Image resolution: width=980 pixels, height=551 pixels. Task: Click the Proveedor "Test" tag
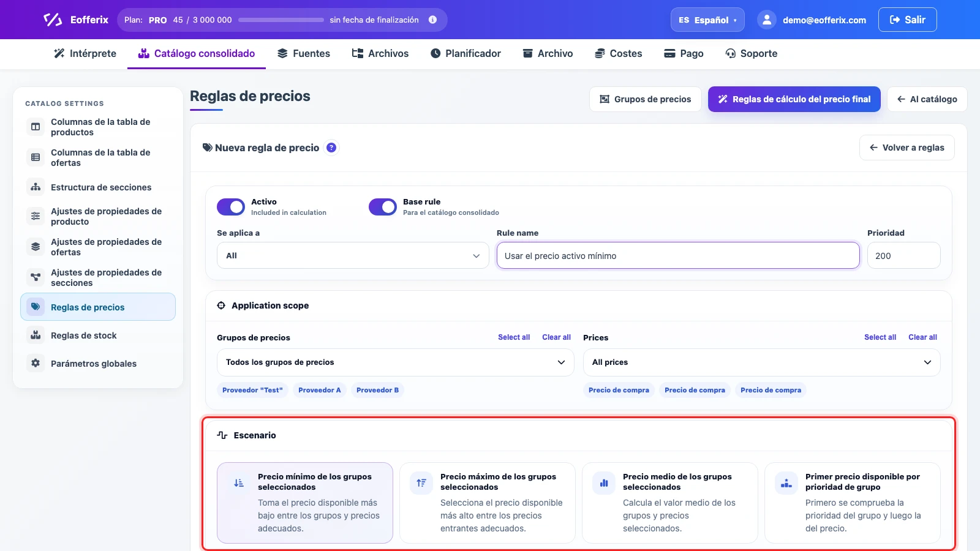(252, 390)
